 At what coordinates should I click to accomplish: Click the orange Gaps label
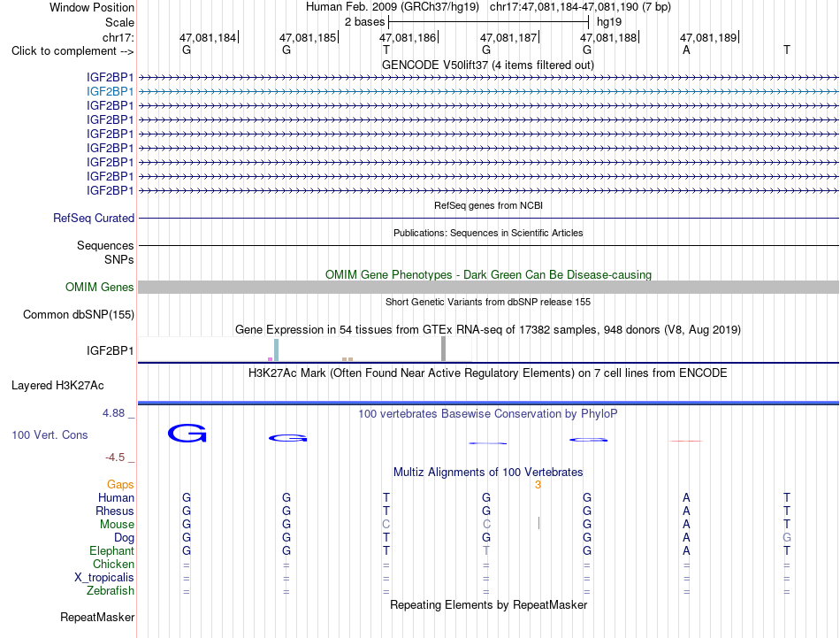click(x=120, y=485)
